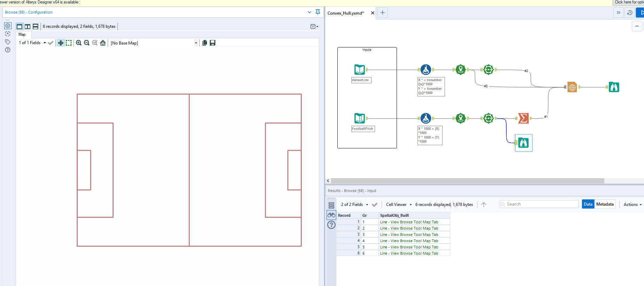This screenshot has width=644, height=286.
Task: Switch to the vertical split view layout
Action: pos(28,26)
